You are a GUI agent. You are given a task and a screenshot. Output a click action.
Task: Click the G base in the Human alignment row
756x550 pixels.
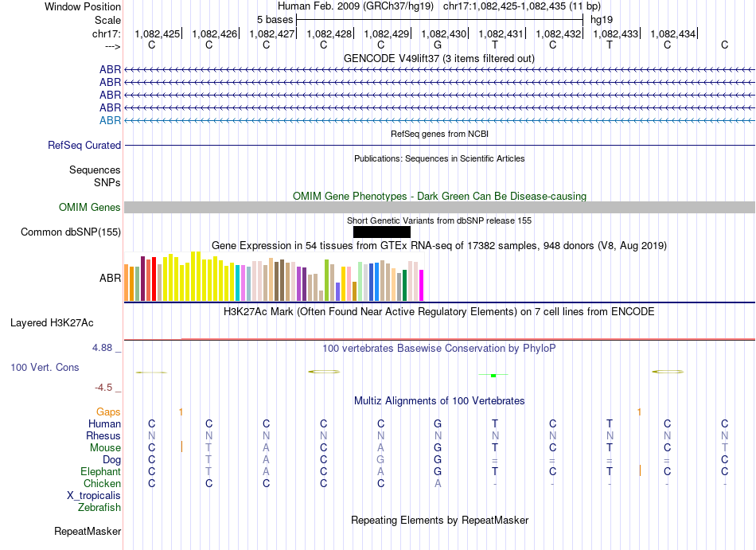pyautogui.click(x=438, y=423)
